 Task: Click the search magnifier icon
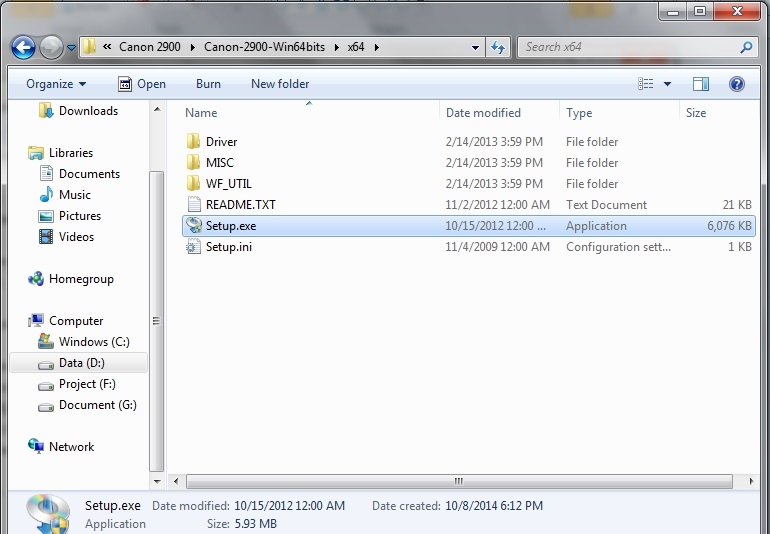point(746,47)
